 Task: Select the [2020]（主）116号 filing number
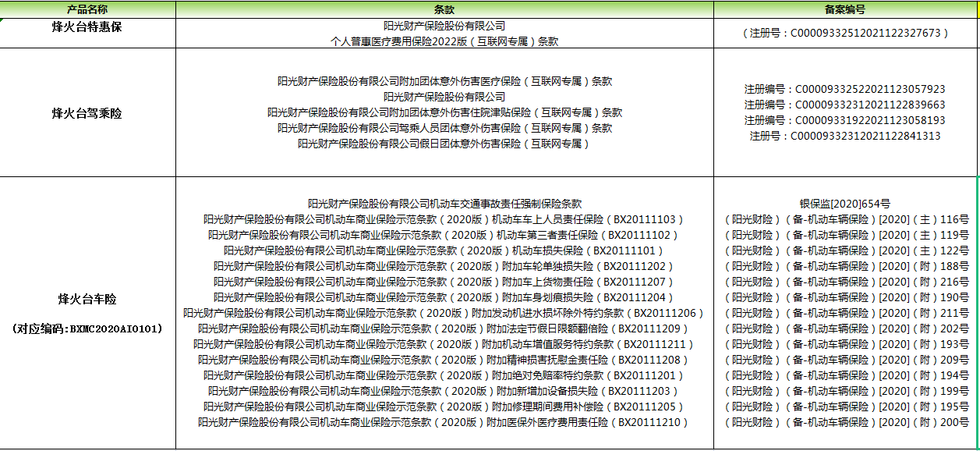[x=845, y=219]
